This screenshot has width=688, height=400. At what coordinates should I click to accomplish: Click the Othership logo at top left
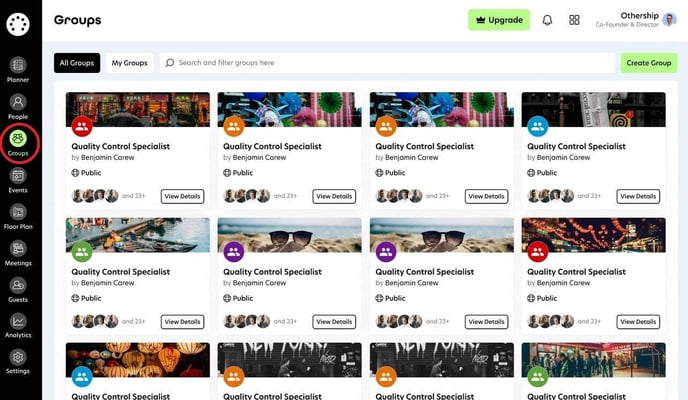(18, 24)
